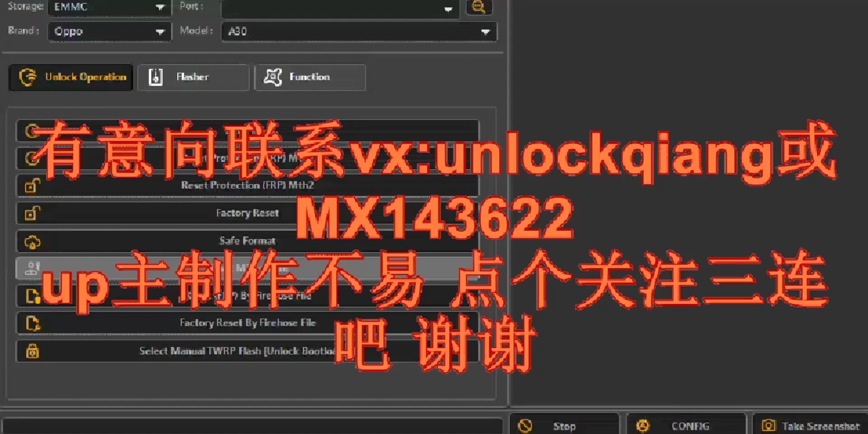This screenshot has width=868, height=434.
Task: Click the Unlock Operation tab
Action: pyautogui.click(x=72, y=77)
